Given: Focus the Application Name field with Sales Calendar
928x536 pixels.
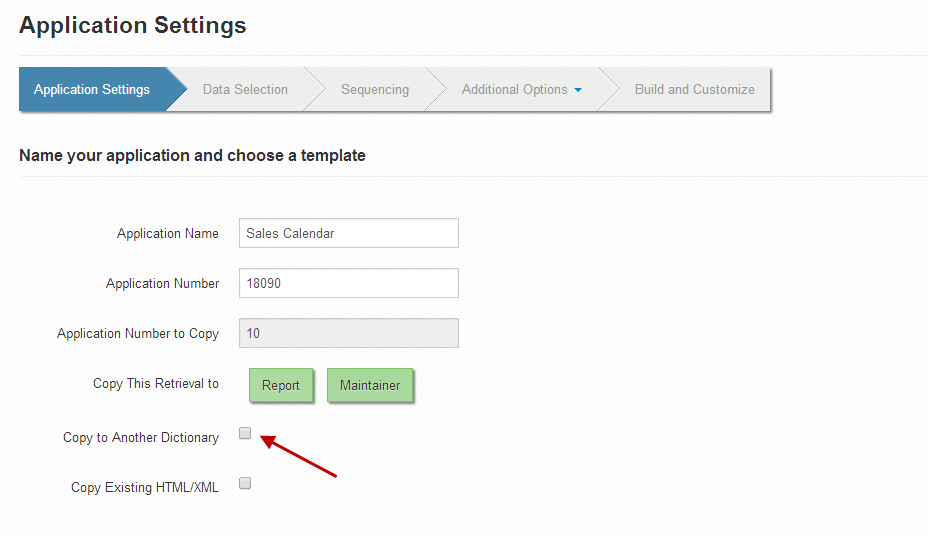Looking at the screenshot, I should coord(349,233).
